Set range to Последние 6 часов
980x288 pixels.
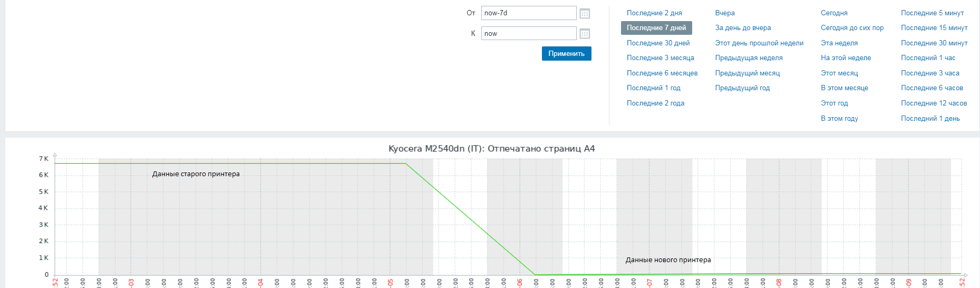click(932, 88)
